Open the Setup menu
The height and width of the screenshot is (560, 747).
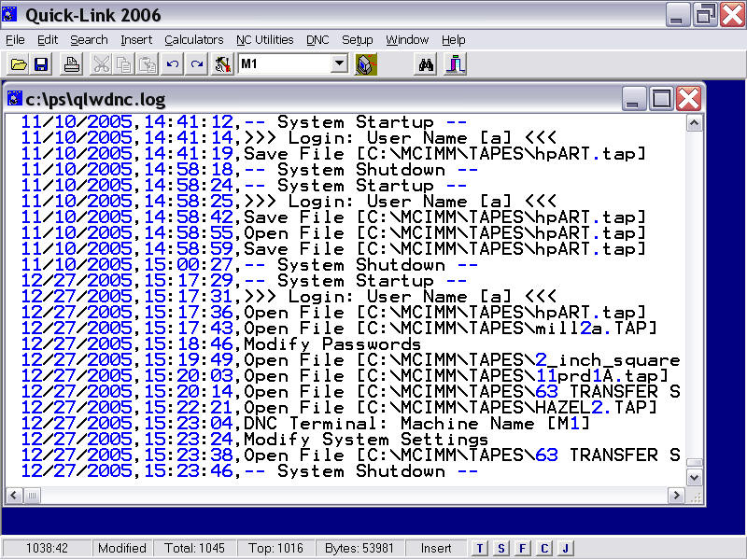[358, 40]
